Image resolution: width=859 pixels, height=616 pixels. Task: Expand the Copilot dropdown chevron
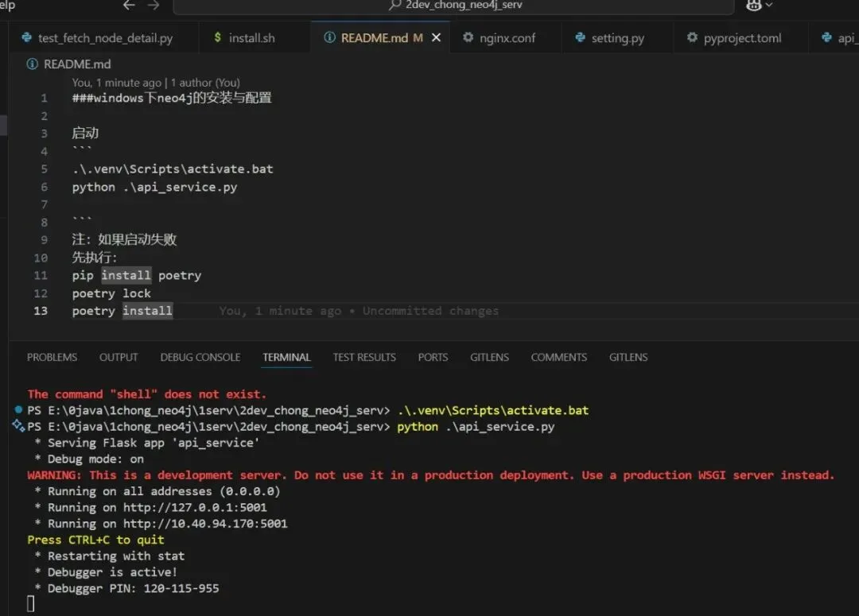click(768, 5)
